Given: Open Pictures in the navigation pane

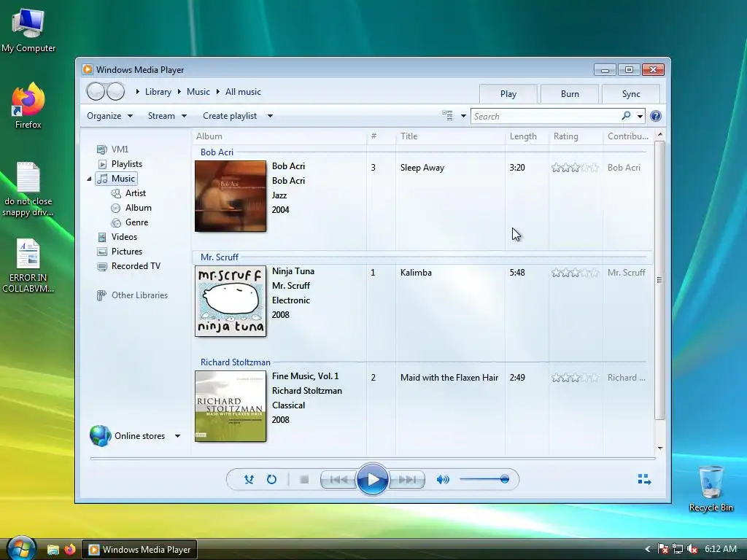Looking at the screenshot, I should (x=120, y=252).
